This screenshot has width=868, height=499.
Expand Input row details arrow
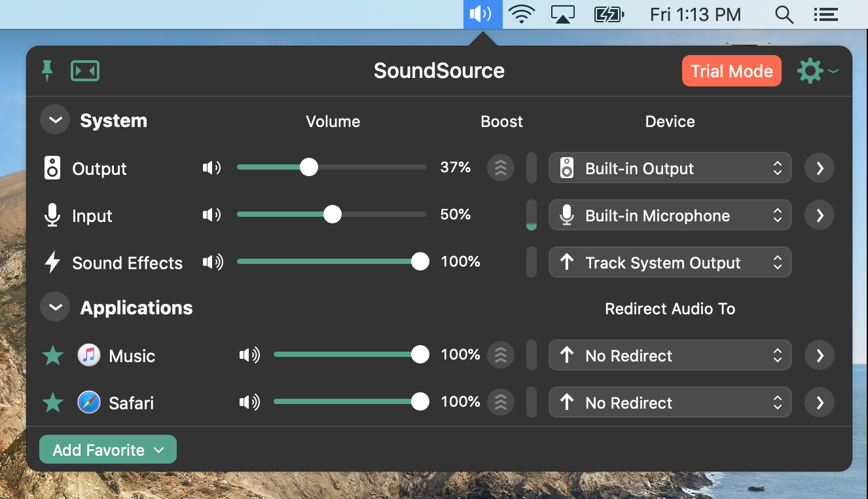click(820, 215)
